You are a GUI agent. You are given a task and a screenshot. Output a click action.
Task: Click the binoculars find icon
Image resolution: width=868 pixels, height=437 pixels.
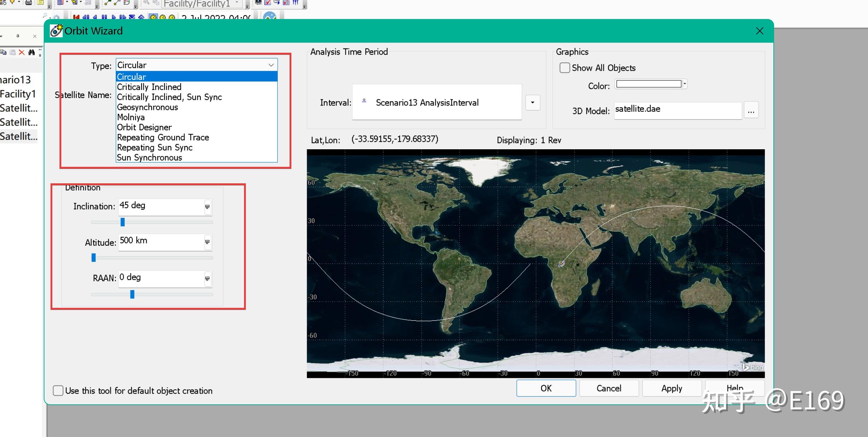point(32,52)
